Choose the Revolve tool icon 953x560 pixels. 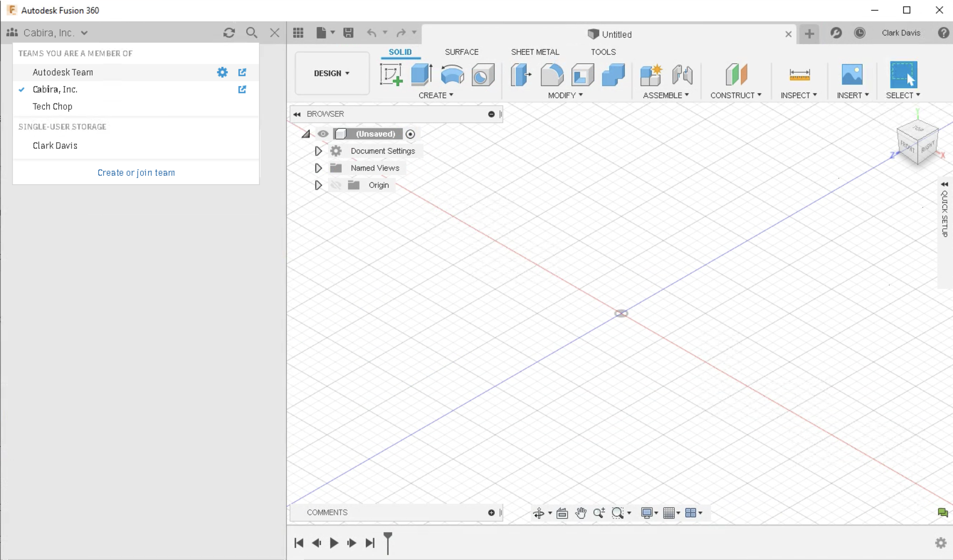(452, 75)
